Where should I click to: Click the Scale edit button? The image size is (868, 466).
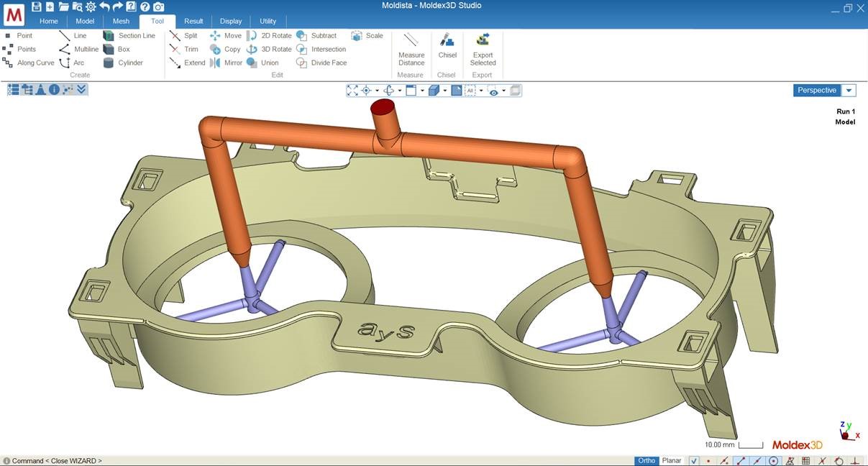pyautogui.click(x=367, y=35)
